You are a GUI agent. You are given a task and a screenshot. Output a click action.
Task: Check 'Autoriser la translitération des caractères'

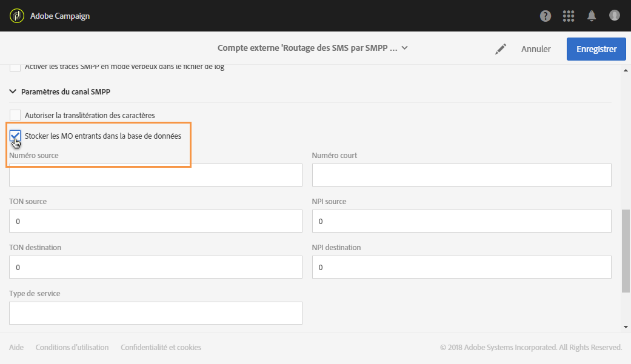pos(15,115)
